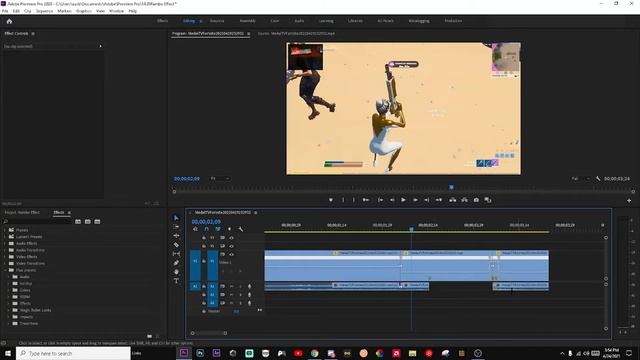Click Export Frame camera icon

476,200
